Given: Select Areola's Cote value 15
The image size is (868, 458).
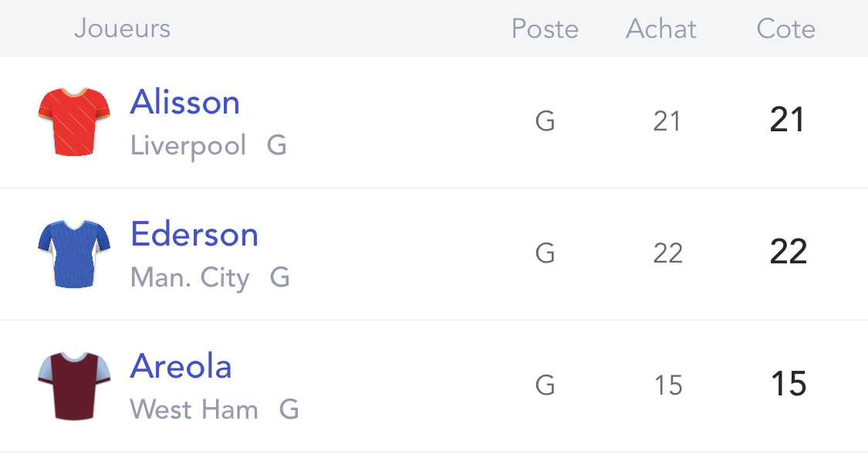Looking at the screenshot, I should 789,385.
